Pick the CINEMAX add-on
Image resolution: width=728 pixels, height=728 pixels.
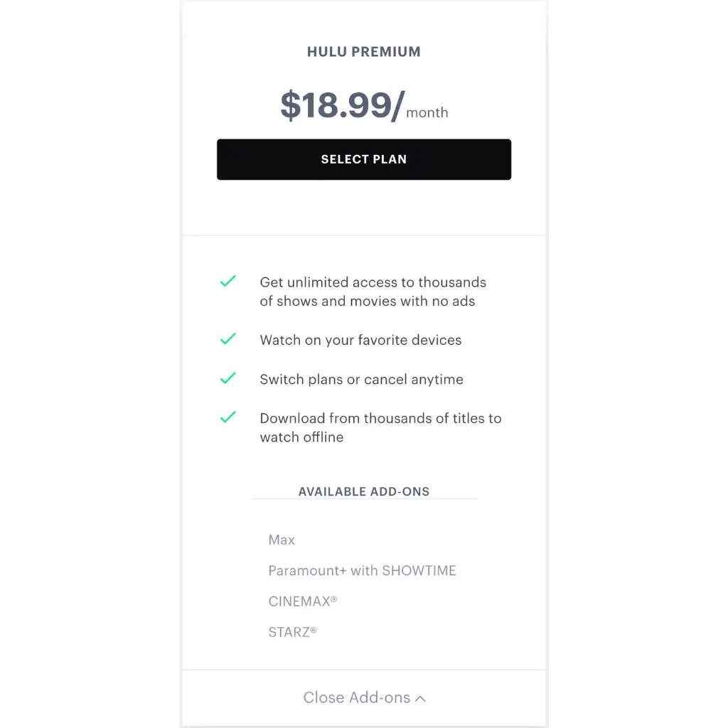coord(302,601)
